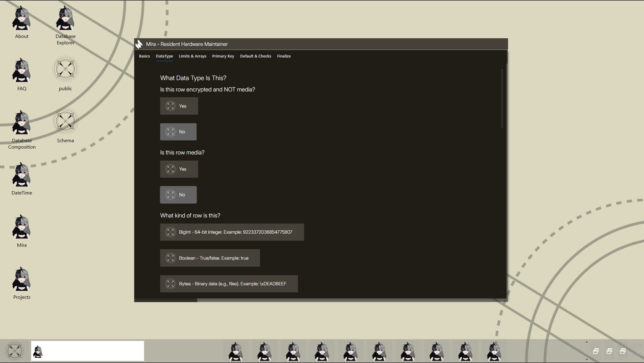This screenshot has width=644, height=363.
Task: Open the FAQ desktop icon
Action: pos(22,74)
